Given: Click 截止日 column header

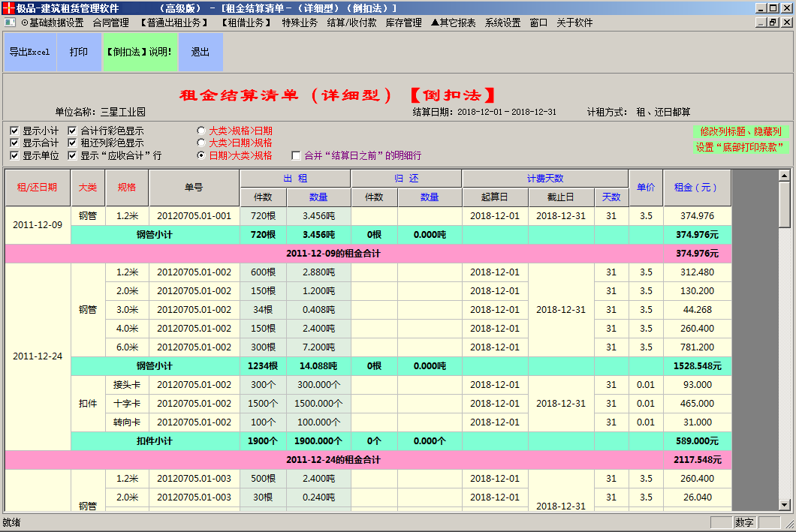Looking at the screenshot, I should click(x=561, y=197).
